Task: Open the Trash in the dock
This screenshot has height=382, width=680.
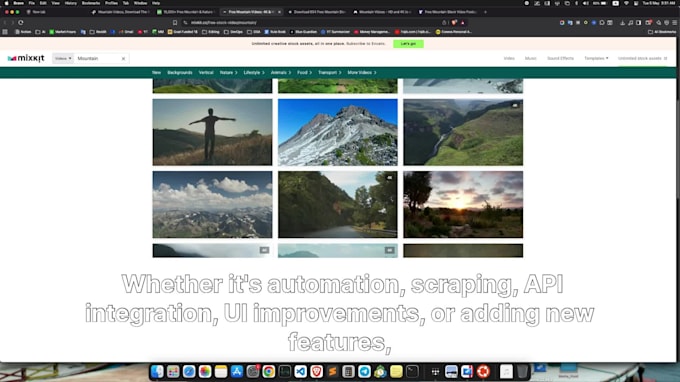Action: coord(523,372)
